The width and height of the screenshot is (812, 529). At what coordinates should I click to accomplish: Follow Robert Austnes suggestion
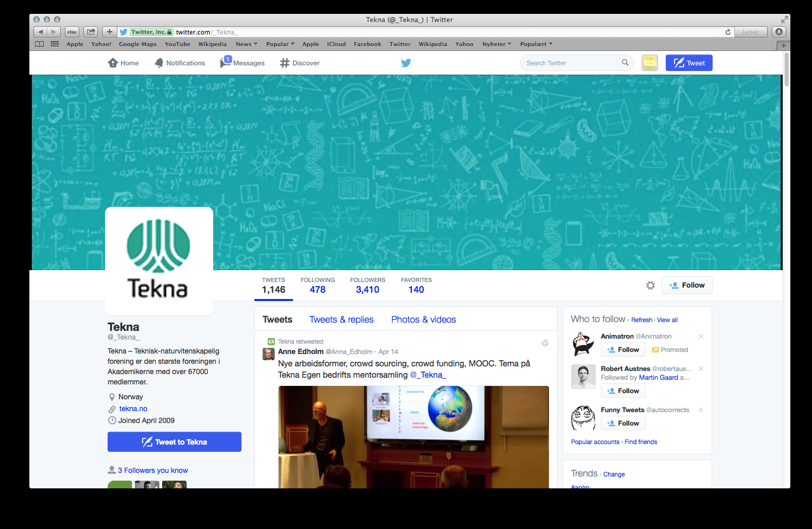(623, 391)
